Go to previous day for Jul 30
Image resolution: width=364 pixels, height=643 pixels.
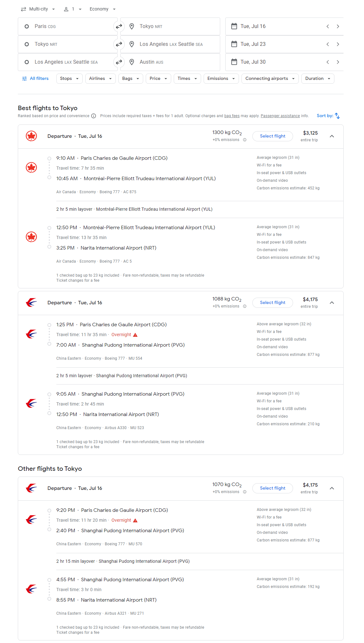(x=328, y=62)
